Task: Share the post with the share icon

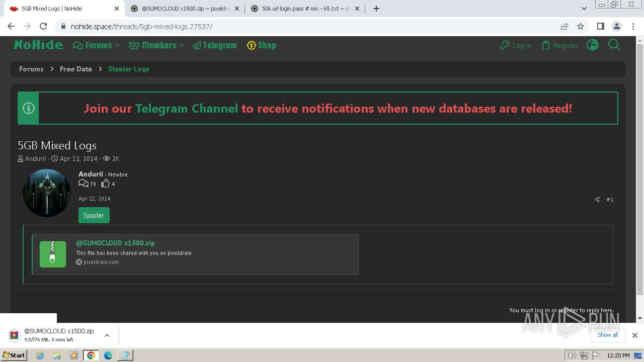Action: 597,200
